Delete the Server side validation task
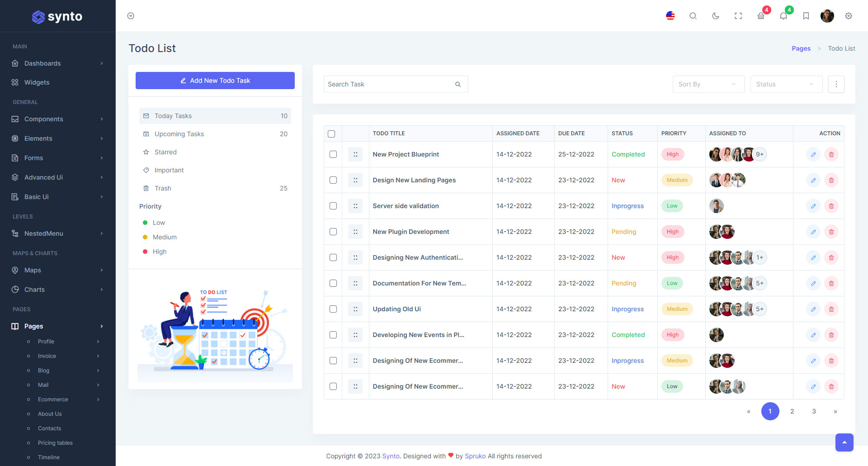 (831, 206)
